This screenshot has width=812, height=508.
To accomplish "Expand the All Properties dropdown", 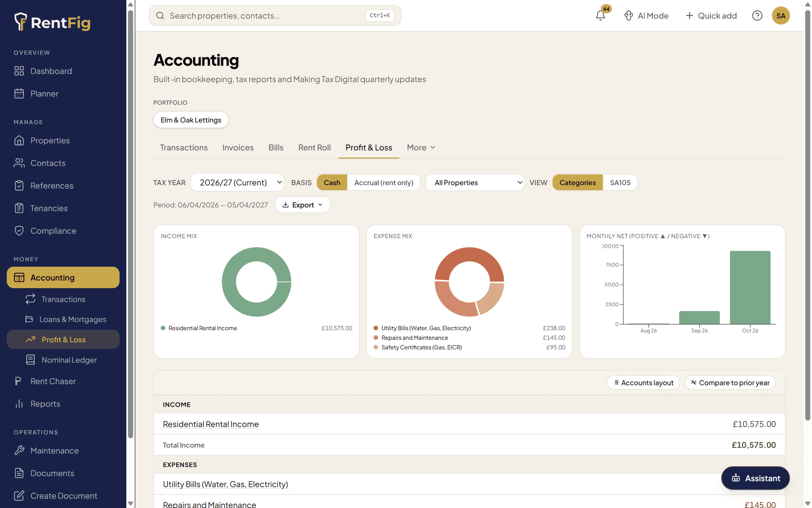I will click(475, 182).
